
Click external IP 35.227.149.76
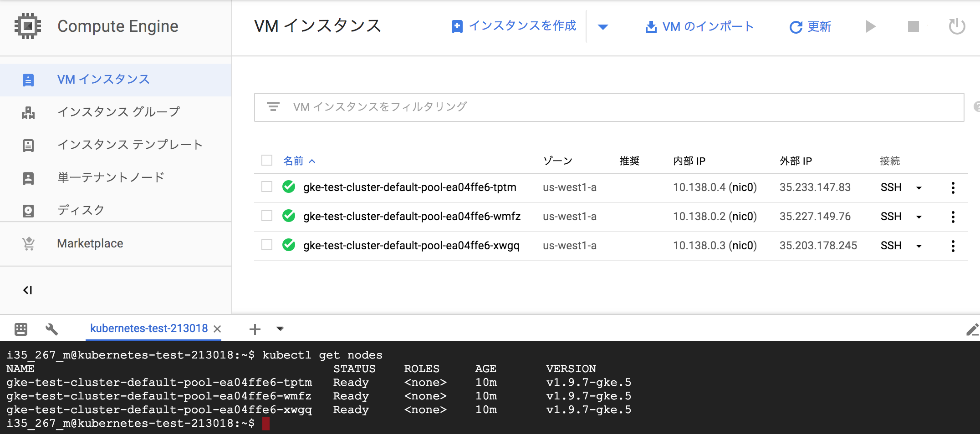pos(815,217)
